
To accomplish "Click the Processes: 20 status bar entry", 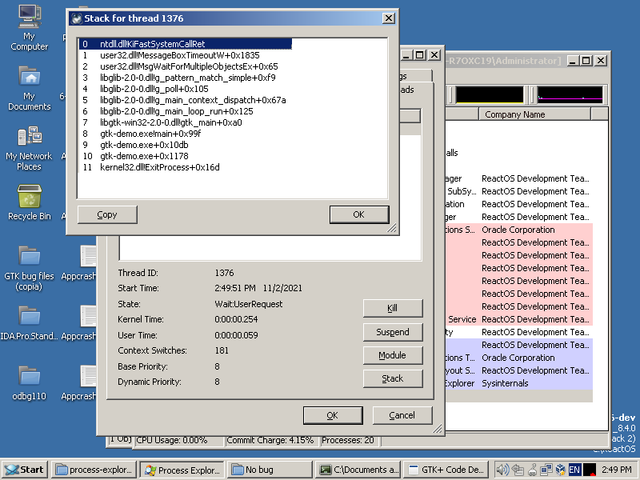I will point(350,441).
